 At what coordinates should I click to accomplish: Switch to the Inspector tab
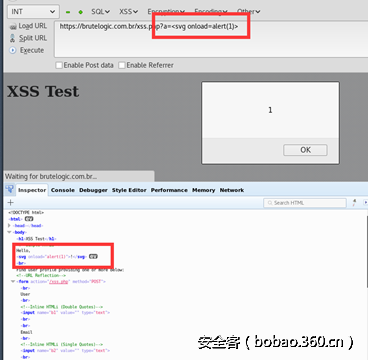coord(32,190)
